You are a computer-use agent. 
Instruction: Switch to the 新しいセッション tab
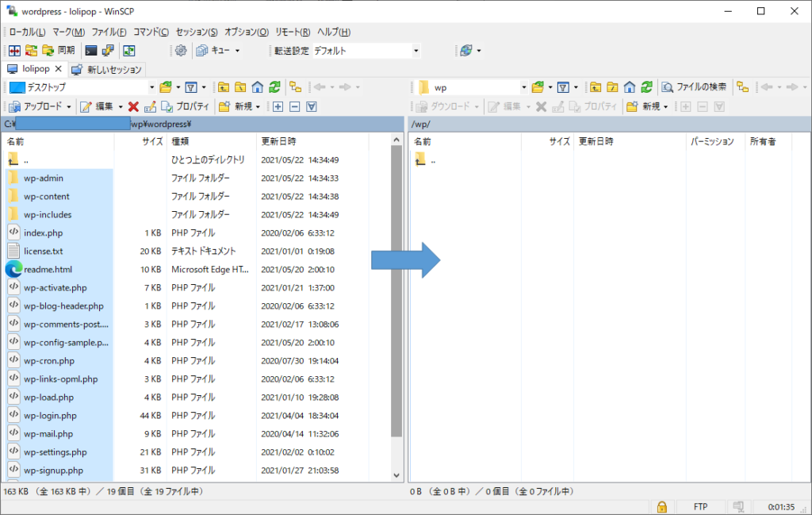click(107, 69)
